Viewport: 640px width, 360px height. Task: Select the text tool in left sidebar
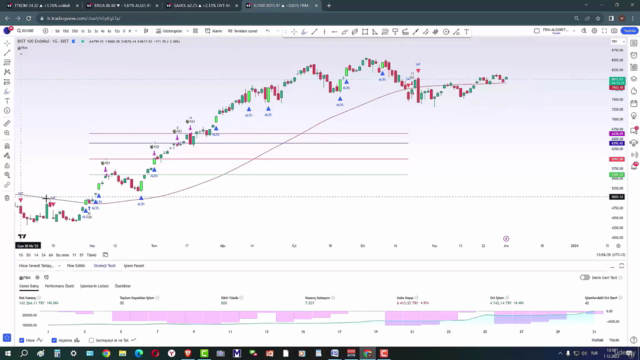tap(7, 101)
